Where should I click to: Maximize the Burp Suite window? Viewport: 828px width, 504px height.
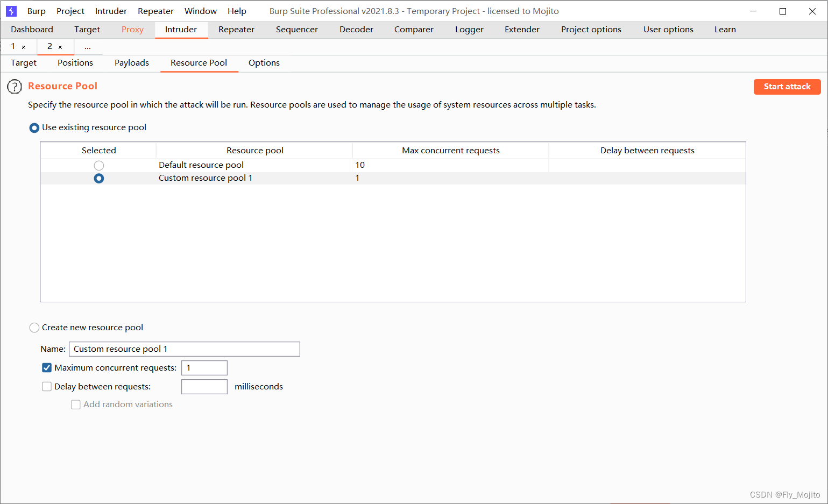click(783, 11)
